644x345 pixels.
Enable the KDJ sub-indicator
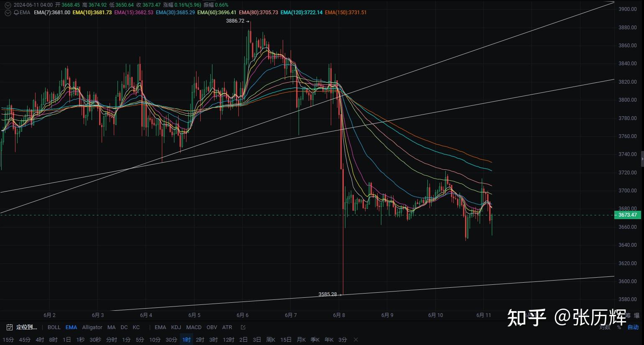[x=176, y=327]
